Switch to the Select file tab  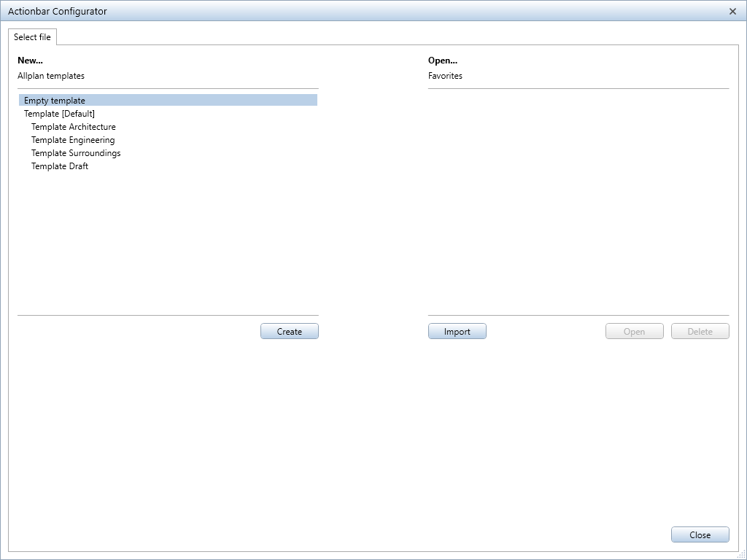[x=32, y=37]
